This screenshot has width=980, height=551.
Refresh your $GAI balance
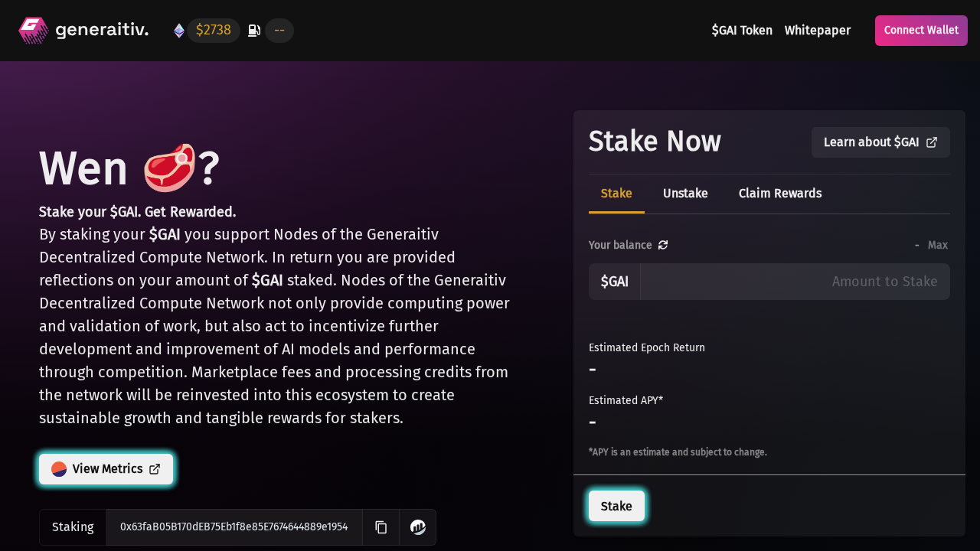pyautogui.click(x=663, y=245)
